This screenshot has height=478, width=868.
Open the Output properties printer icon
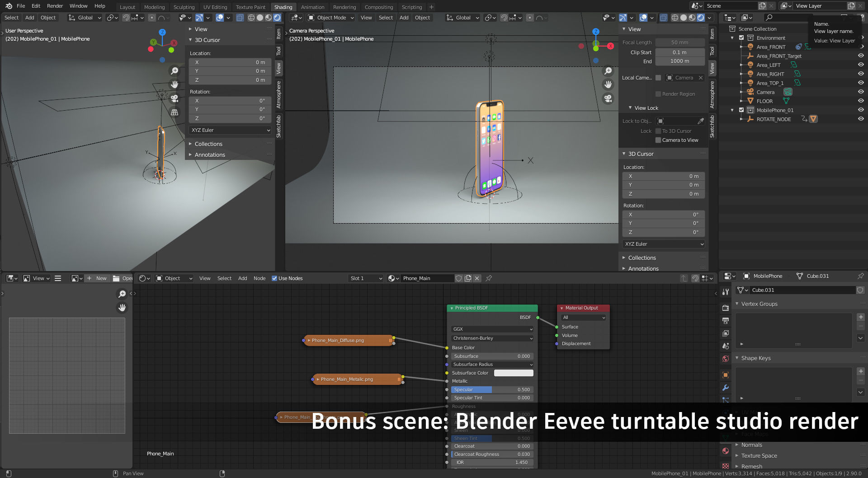pos(726,320)
